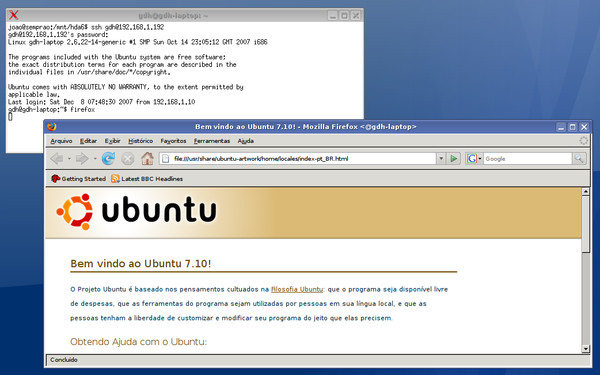The image size is (600, 375).
Task: Close the gdh-laptop terminal window
Action: [356, 15]
